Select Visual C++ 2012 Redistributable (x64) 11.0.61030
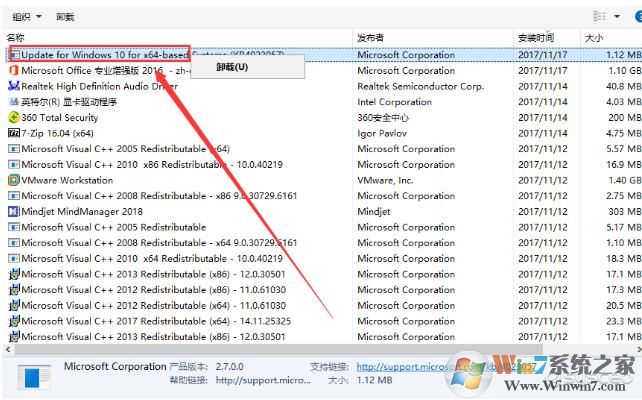 tap(154, 305)
